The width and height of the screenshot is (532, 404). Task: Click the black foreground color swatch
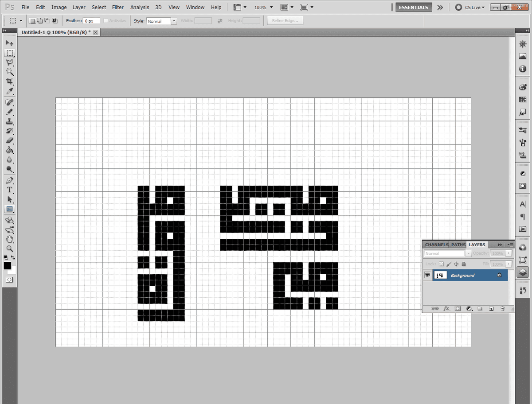pyautogui.click(x=7, y=266)
